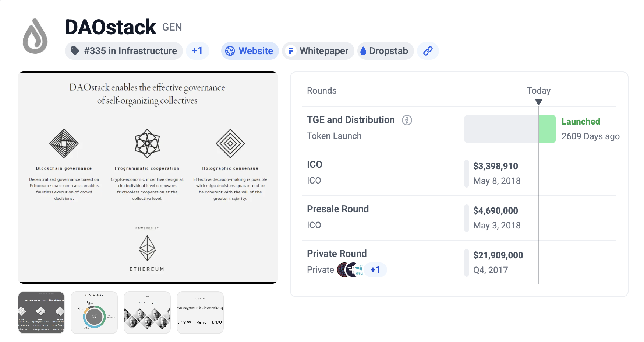Select the GEN Distribution chart thumbnail

pos(94,313)
